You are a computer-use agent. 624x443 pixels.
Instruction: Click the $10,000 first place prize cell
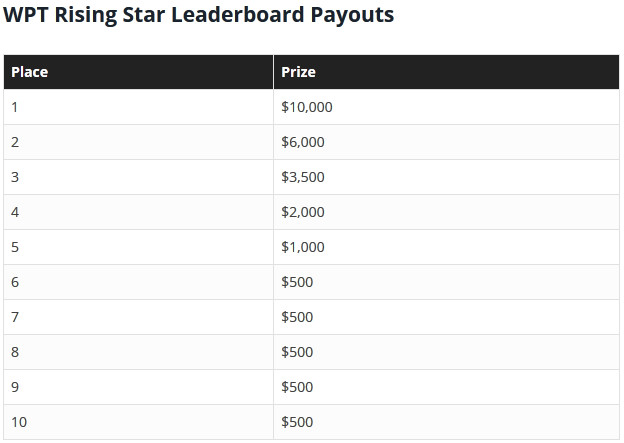point(447,107)
